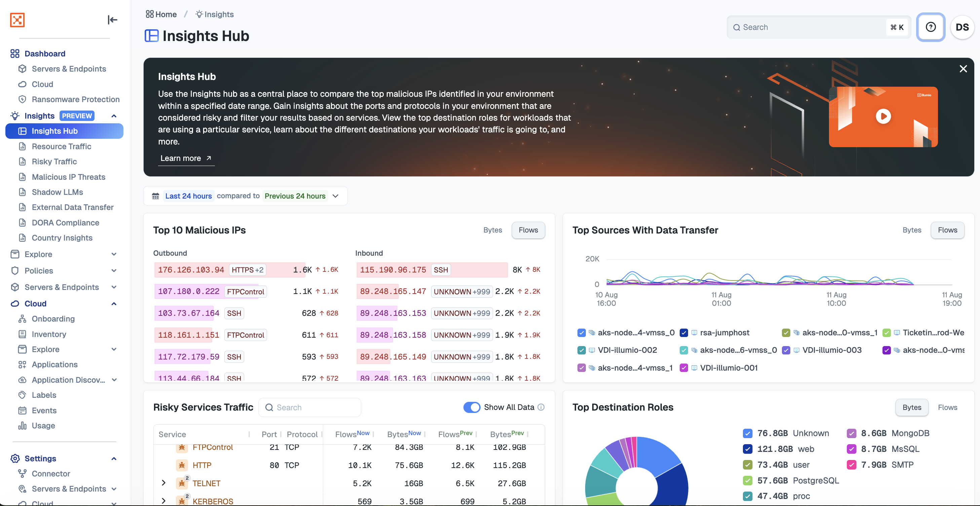Open Malicious IP Threats in sidebar

tap(69, 177)
